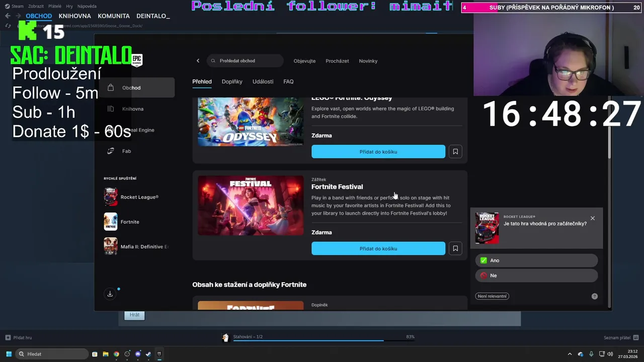
Task: Open Seznam přátel in Steam footer
Action: [x=621, y=337]
